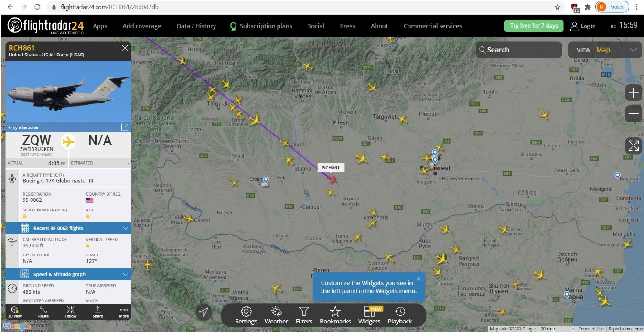Show the Route of the flight

click(43, 312)
